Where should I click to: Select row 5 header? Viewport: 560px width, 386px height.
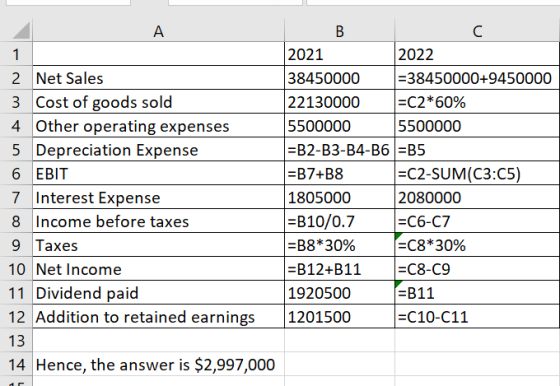(x=16, y=150)
